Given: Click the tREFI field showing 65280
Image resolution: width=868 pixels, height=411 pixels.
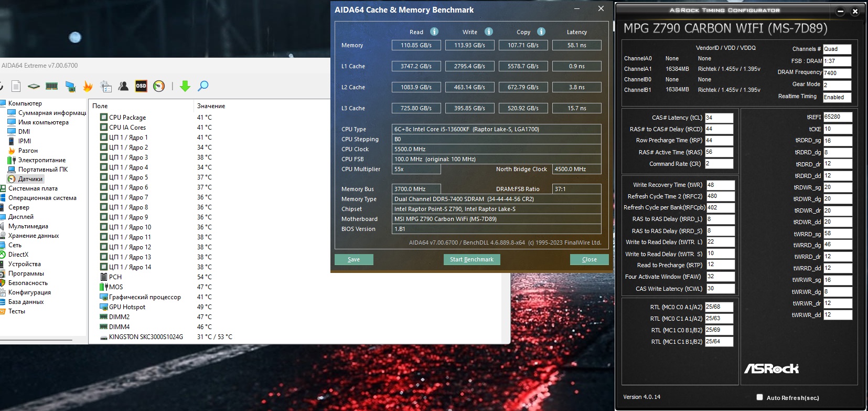Looking at the screenshot, I should [x=838, y=117].
